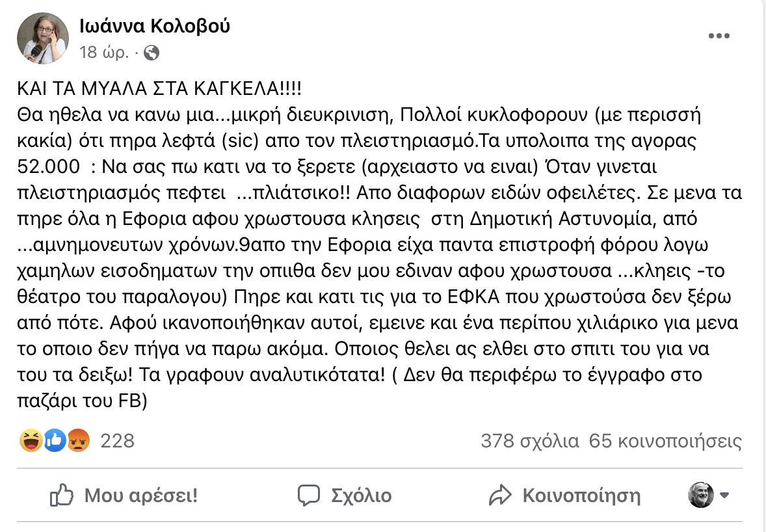Image resolution: width=766 pixels, height=532 pixels.
Task: Click the speech bubble comment icon
Action: point(309,496)
